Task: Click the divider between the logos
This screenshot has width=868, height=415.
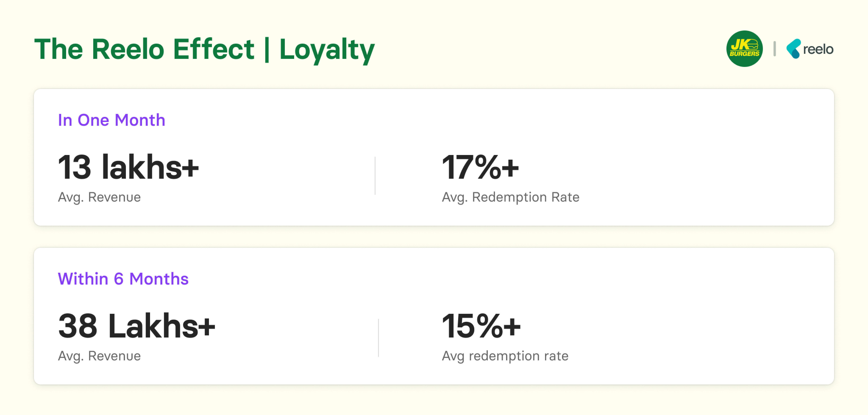Action: 775,49
